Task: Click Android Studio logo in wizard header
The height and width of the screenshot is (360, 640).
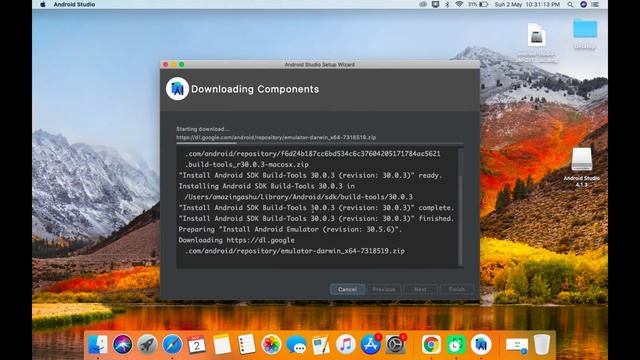Action: (177, 89)
